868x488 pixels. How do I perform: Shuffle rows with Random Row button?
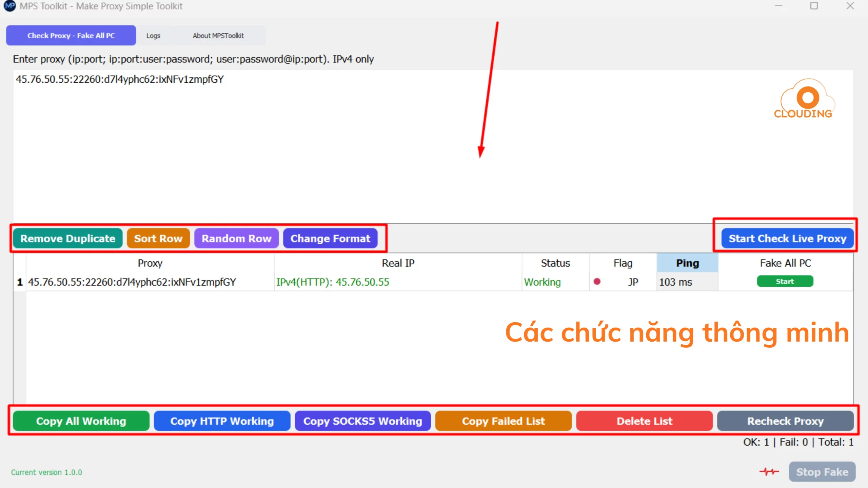(236, 239)
